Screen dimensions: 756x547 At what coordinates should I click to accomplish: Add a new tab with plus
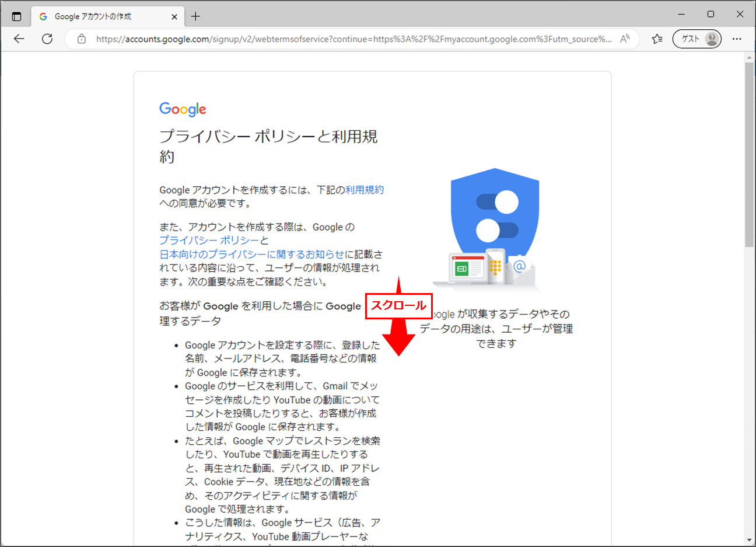point(195,16)
